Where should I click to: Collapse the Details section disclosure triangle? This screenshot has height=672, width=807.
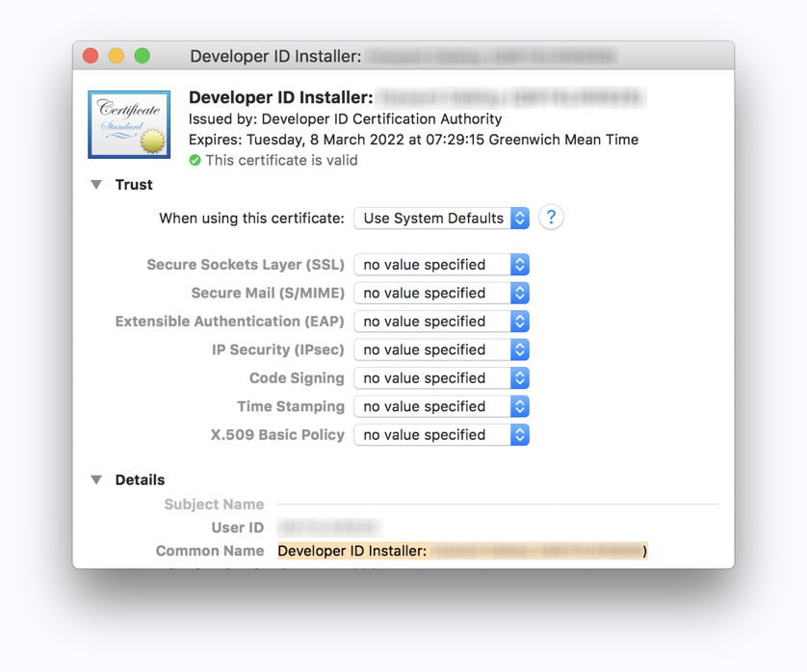pos(95,478)
